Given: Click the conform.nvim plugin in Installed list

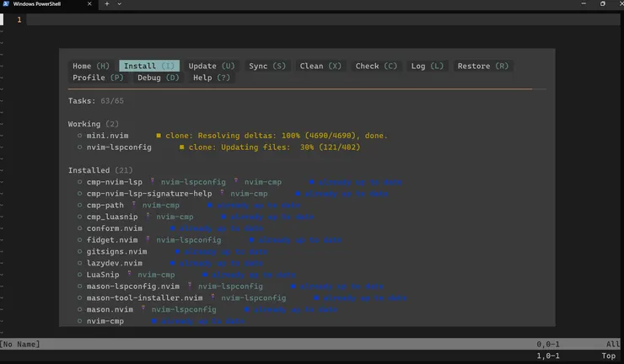Looking at the screenshot, I should pyautogui.click(x=115, y=228).
